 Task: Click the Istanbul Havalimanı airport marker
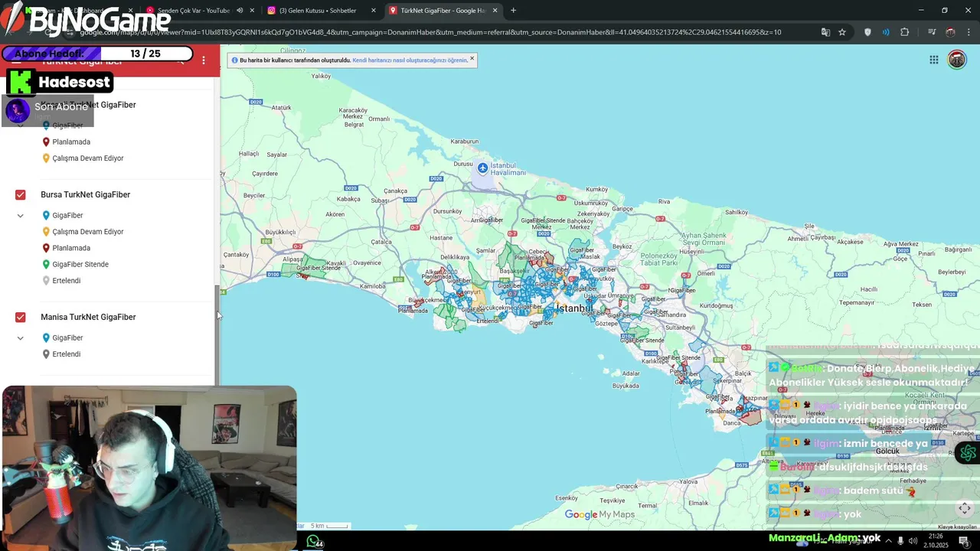482,168
